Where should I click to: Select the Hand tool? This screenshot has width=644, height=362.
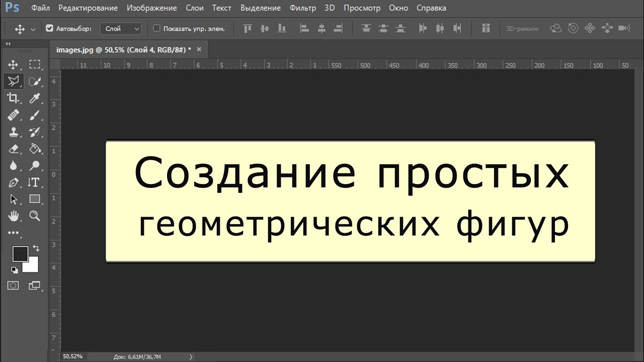(x=13, y=216)
